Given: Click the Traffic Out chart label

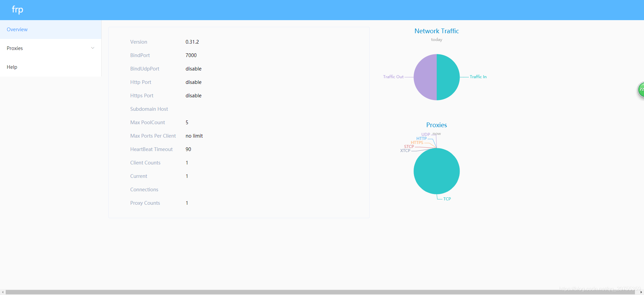Looking at the screenshot, I should pos(393,77).
